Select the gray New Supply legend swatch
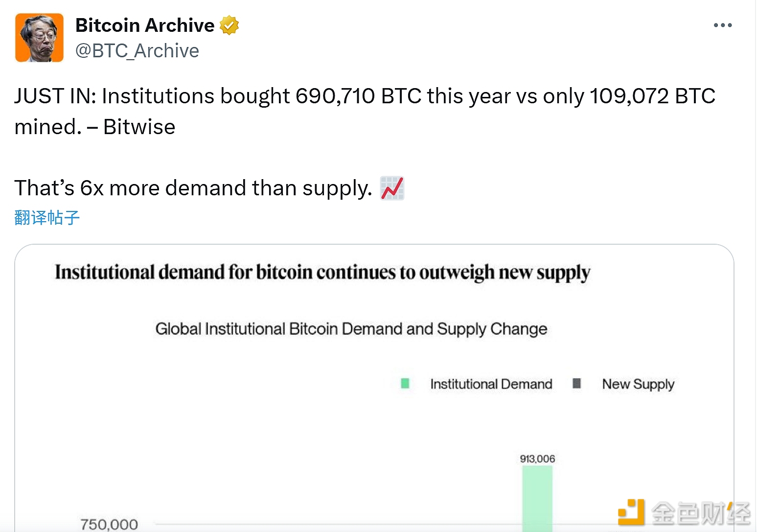Viewport: 757px width, 532px height. [x=576, y=383]
